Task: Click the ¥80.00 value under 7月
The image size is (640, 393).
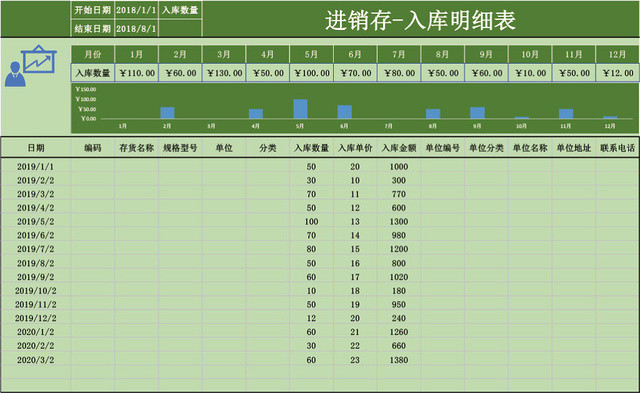Action: 399,73
